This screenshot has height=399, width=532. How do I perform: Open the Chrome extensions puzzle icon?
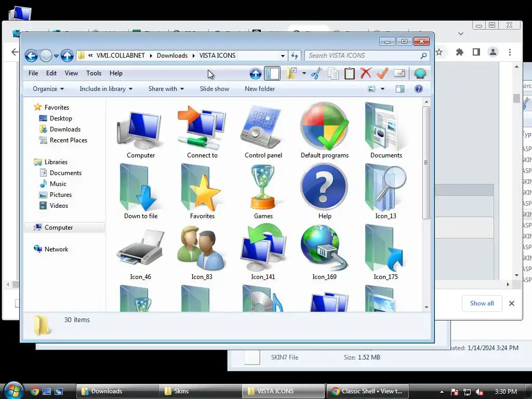459,52
